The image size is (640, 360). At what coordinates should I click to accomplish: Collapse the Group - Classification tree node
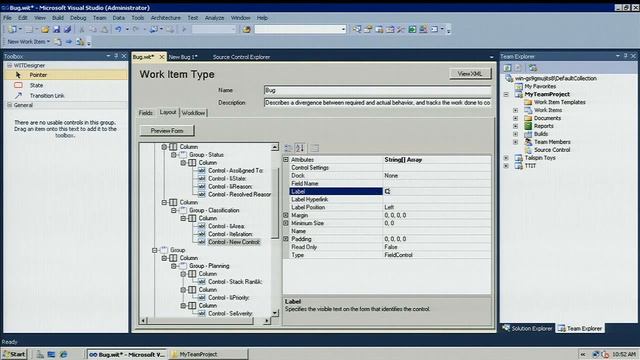pyautogui.click(x=173, y=210)
